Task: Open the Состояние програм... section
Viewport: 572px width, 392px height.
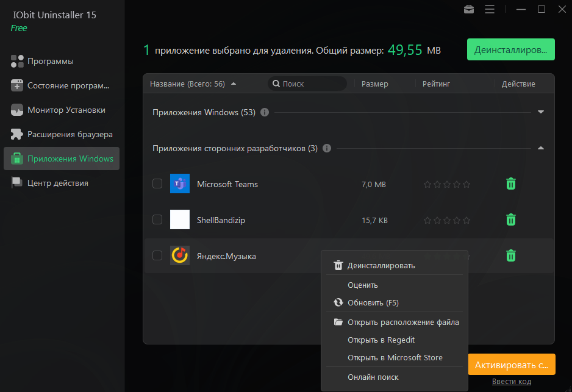Action: point(62,85)
